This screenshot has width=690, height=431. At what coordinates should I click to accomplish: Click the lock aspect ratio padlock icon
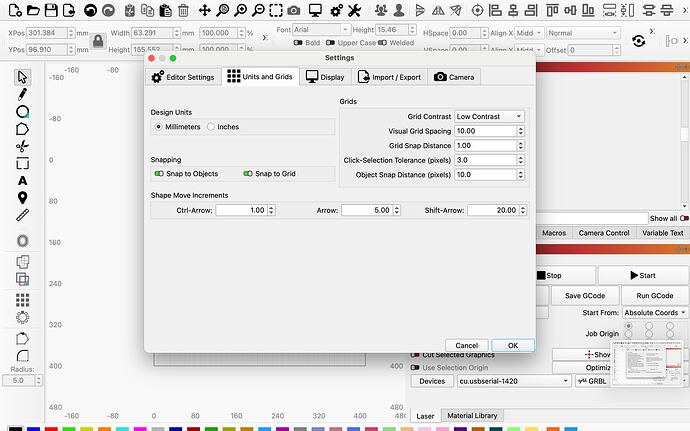tap(98, 41)
